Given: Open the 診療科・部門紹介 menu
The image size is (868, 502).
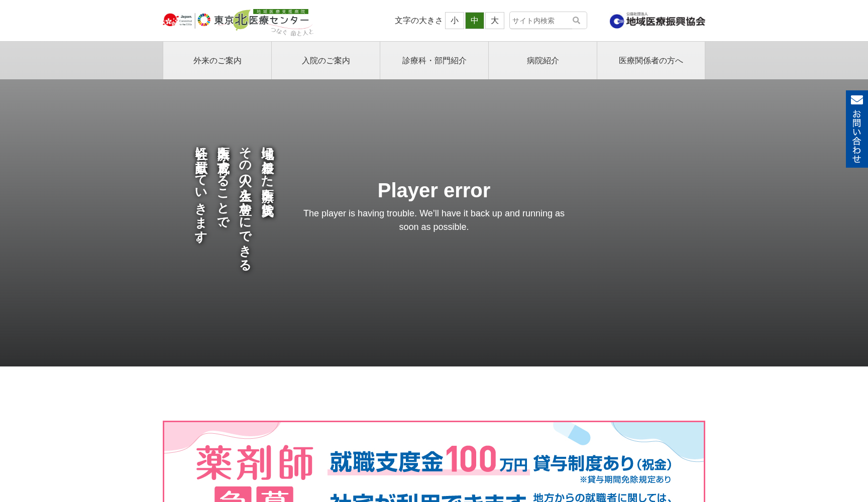Looking at the screenshot, I should coord(433,60).
